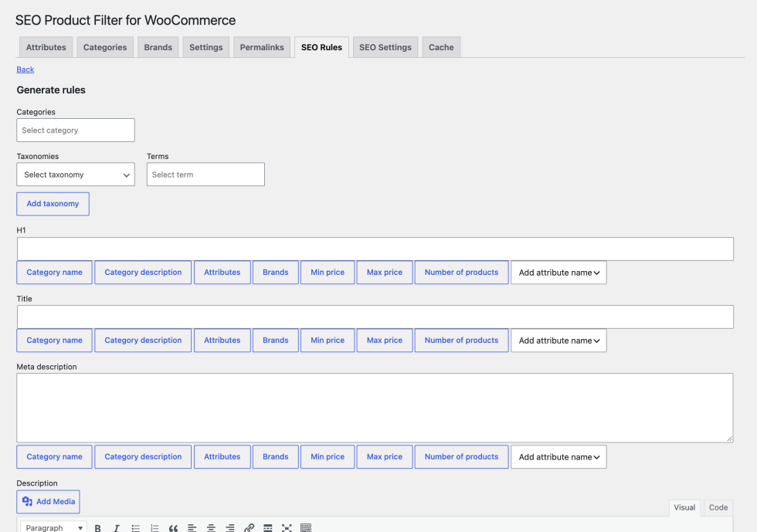This screenshot has height=532, width=757.
Task: Focus the Select category input field
Action: pos(76,130)
